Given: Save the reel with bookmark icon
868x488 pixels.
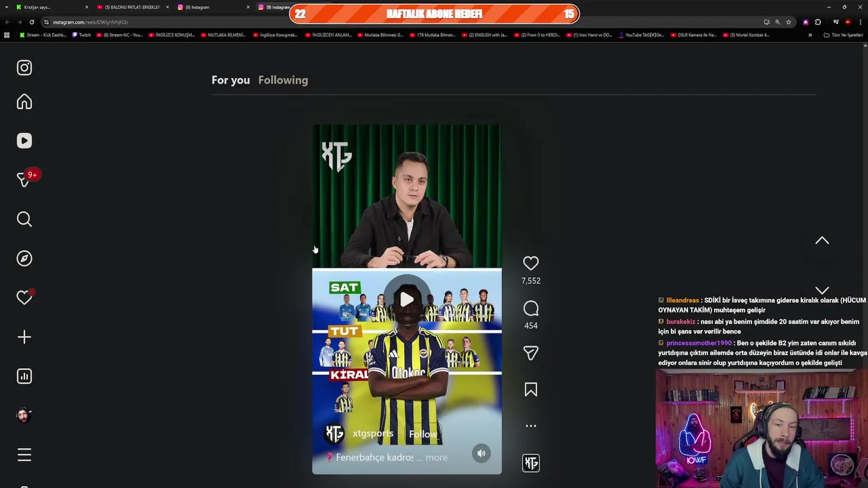Looking at the screenshot, I should (x=531, y=390).
